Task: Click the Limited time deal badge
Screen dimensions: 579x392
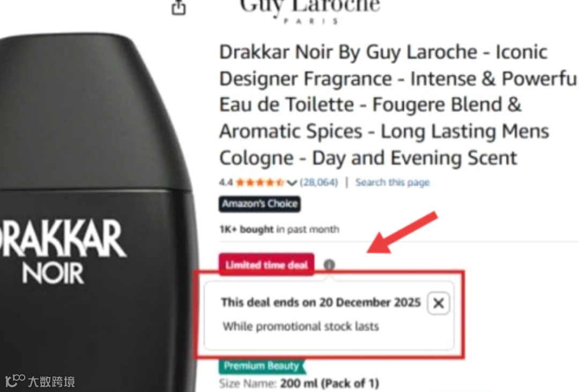Action: [x=266, y=265]
